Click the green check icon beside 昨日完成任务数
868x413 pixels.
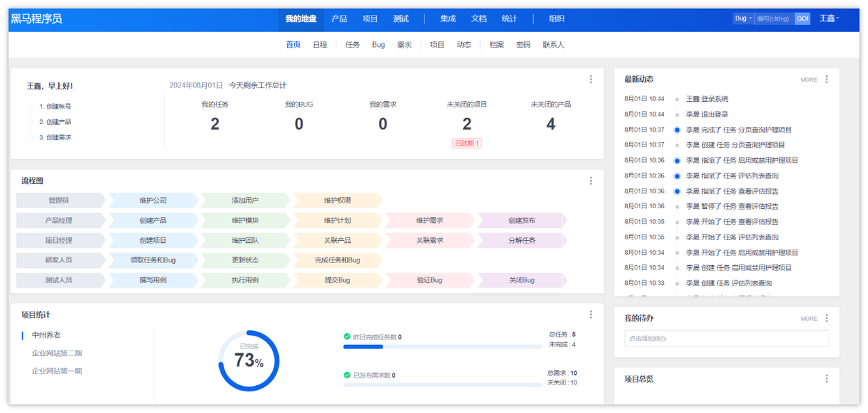pos(347,336)
